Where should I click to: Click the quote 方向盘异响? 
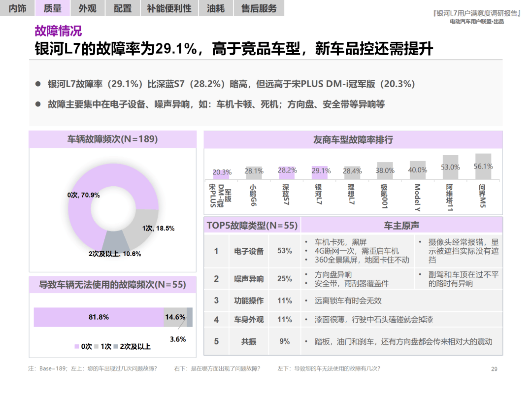coord(333,274)
